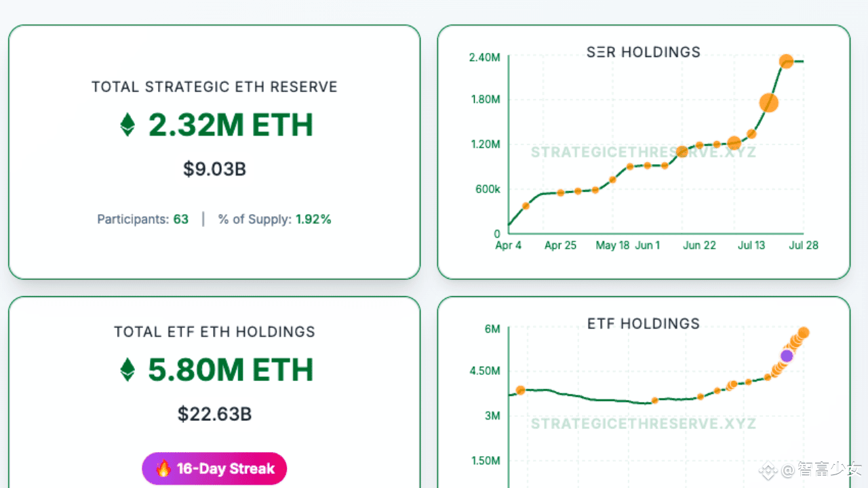Expand the Jul 13 axis label on SER chart

(x=751, y=245)
